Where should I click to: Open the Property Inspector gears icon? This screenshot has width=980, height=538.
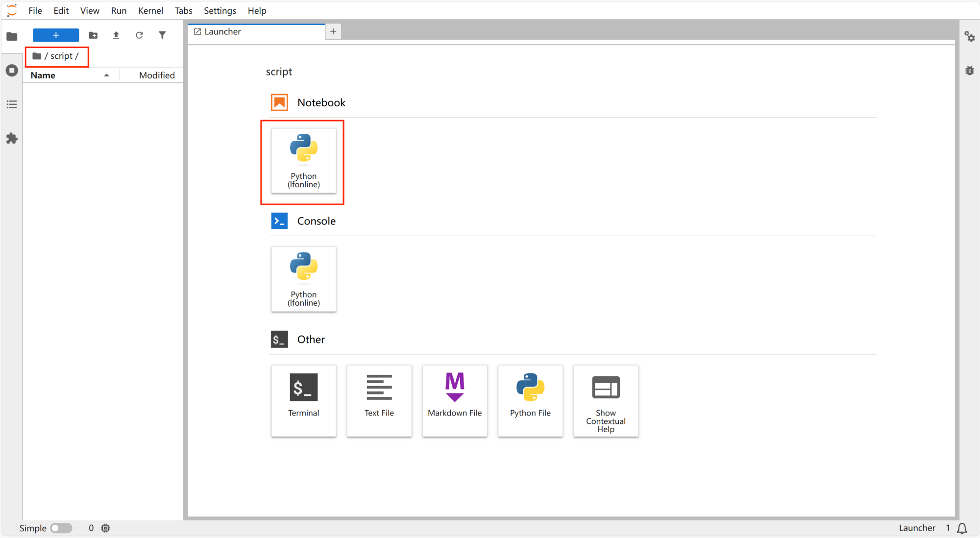tap(969, 37)
